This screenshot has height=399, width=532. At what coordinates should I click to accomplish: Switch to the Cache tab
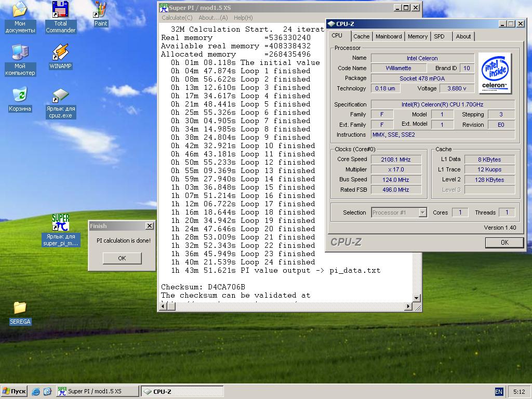(362, 36)
